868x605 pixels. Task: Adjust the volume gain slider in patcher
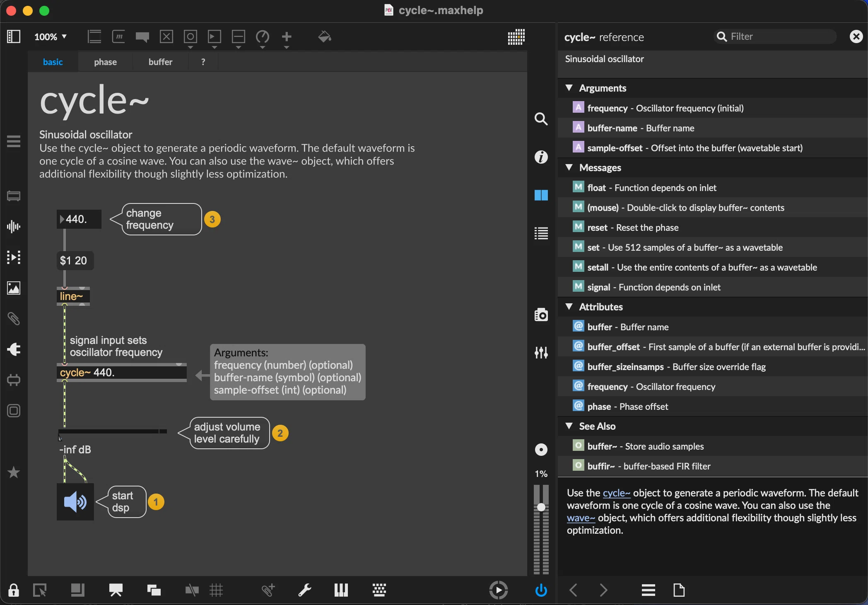point(113,431)
